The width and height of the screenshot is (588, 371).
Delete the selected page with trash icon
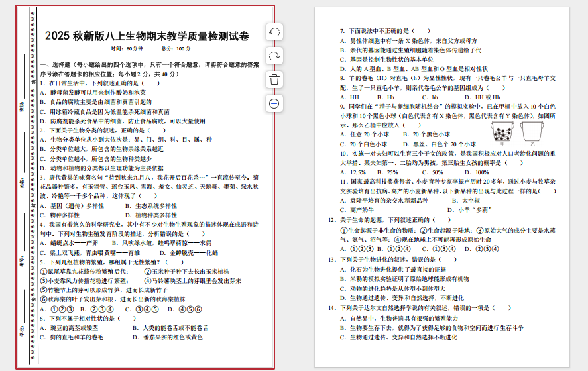274,79
